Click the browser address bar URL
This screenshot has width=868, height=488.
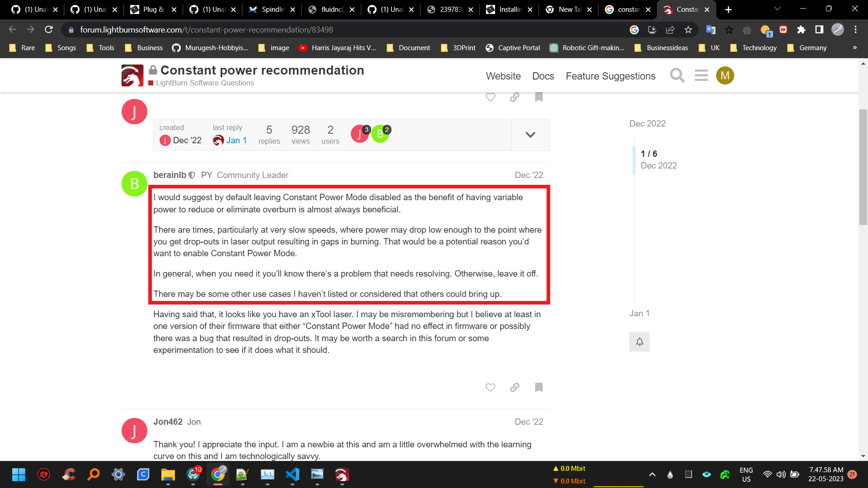[206, 30]
